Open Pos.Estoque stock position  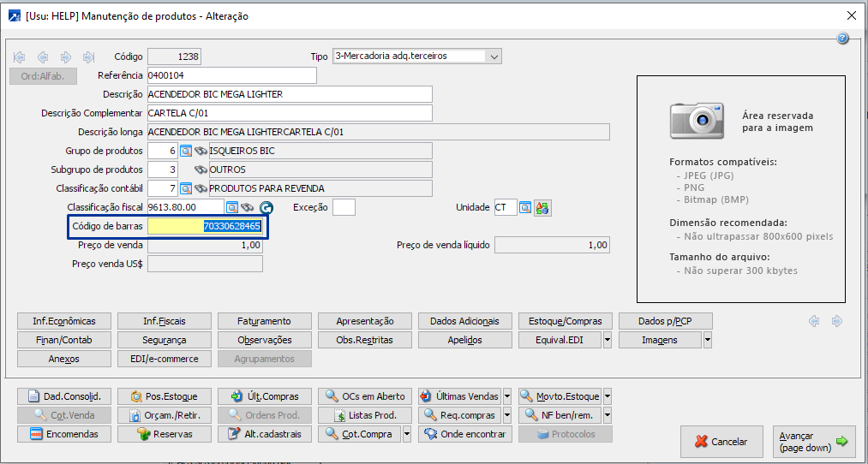[x=164, y=396]
